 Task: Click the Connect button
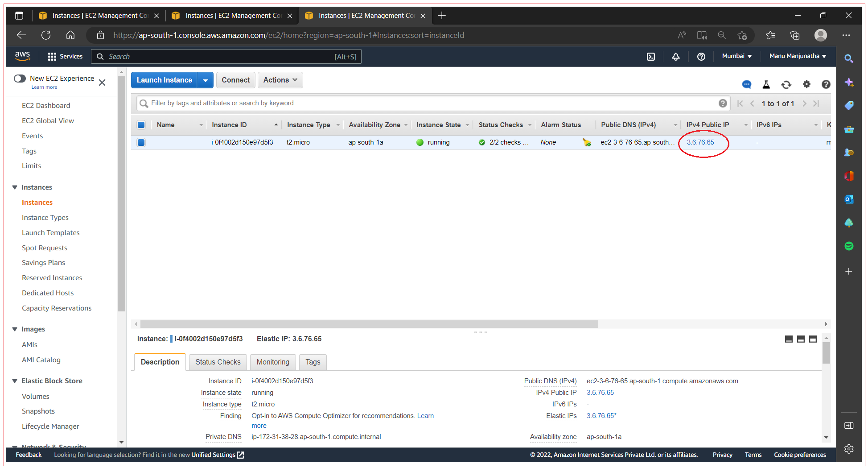236,80
